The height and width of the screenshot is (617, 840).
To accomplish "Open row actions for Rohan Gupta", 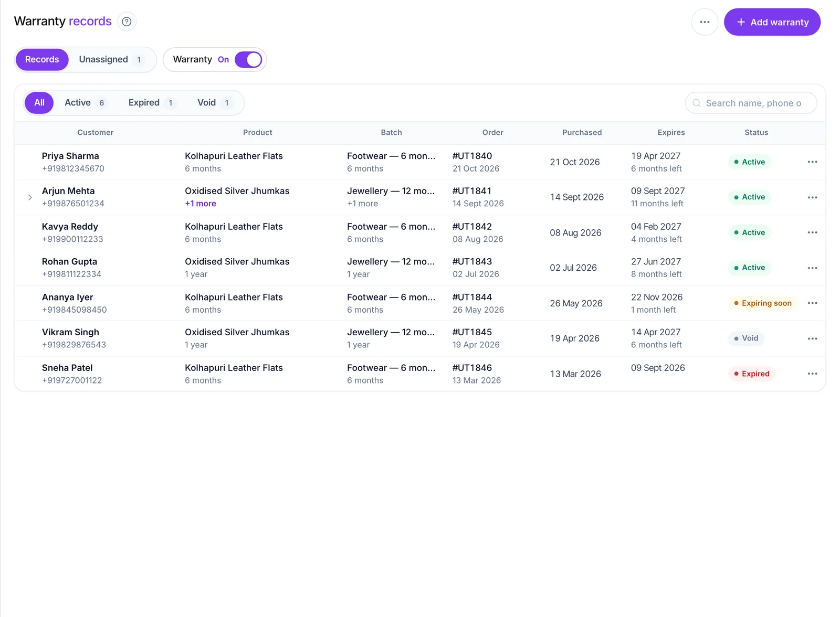I will [x=812, y=268].
